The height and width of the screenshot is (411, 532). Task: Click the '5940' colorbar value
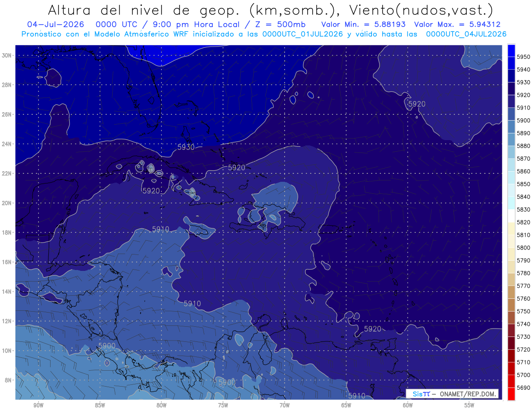(x=524, y=70)
